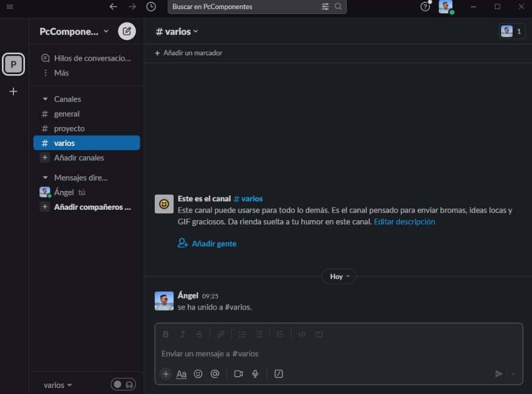Image resolution: width=532 pixels, height=394 pixels.
Task: Attach a file with composer plus button
Action: tap(166, 374)
